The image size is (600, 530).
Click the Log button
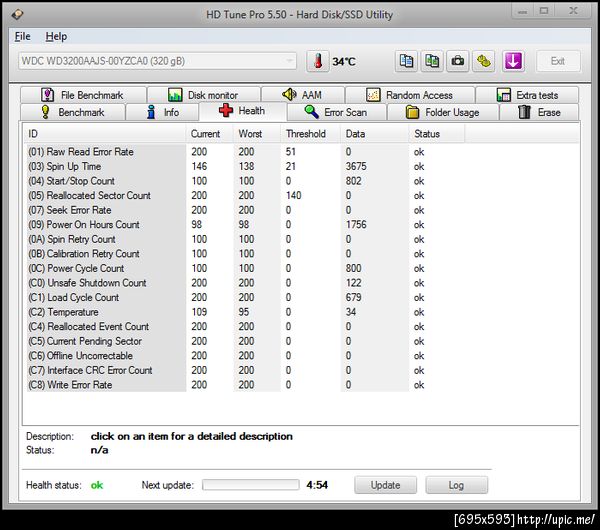tap(457, 485)
